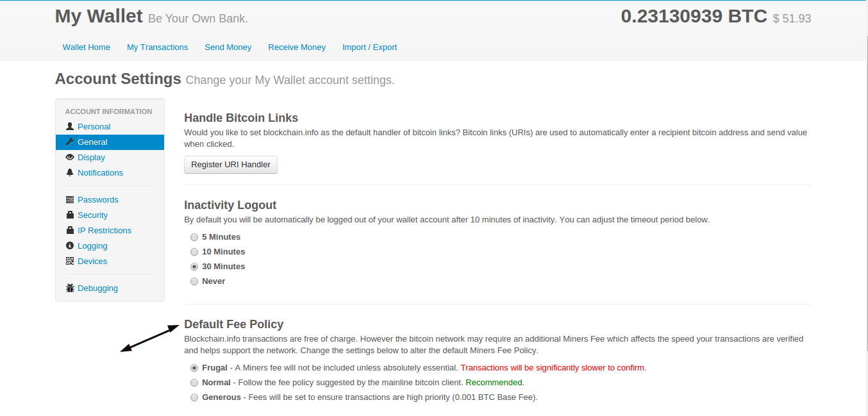The image size is (868, 416).
Task: Click the Notifications bell icon
Action: [x=70, y=173]
